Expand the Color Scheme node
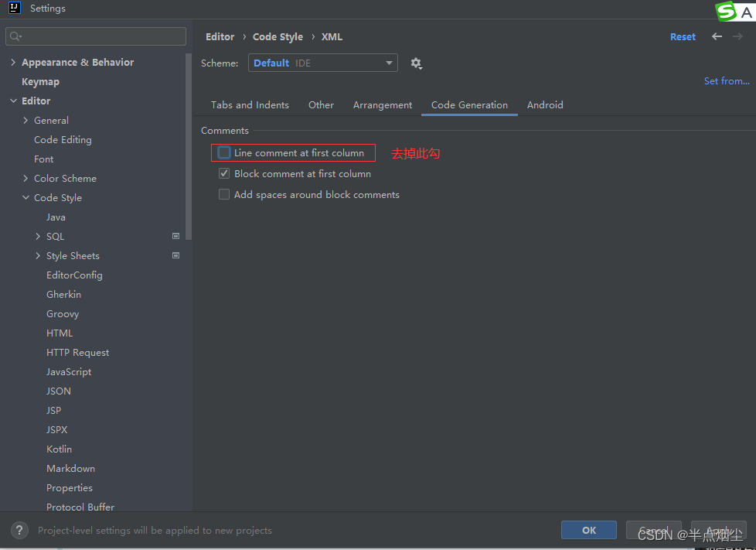This screenshot has height=550, width=756. click(x=26, y=178)
